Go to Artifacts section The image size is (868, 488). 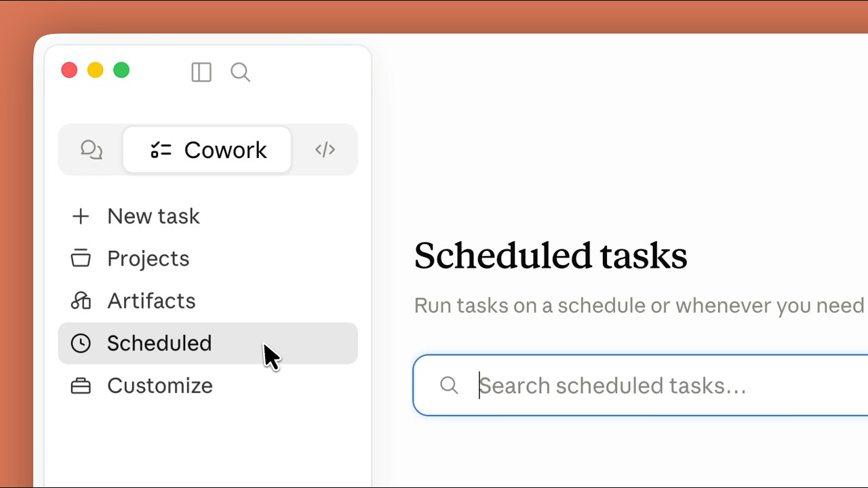(x=208, y=301)
